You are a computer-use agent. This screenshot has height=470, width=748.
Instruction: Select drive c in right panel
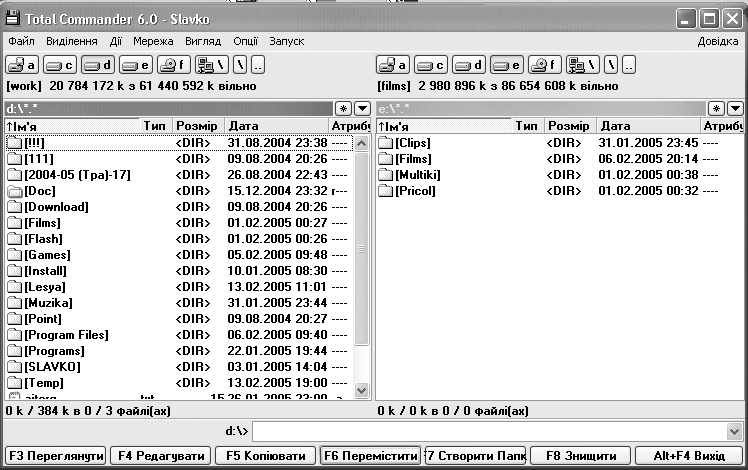tap(431, 65)
